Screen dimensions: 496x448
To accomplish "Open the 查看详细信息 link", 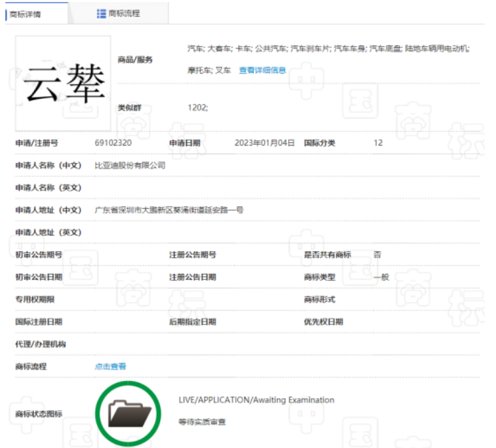I will (263, 70).
